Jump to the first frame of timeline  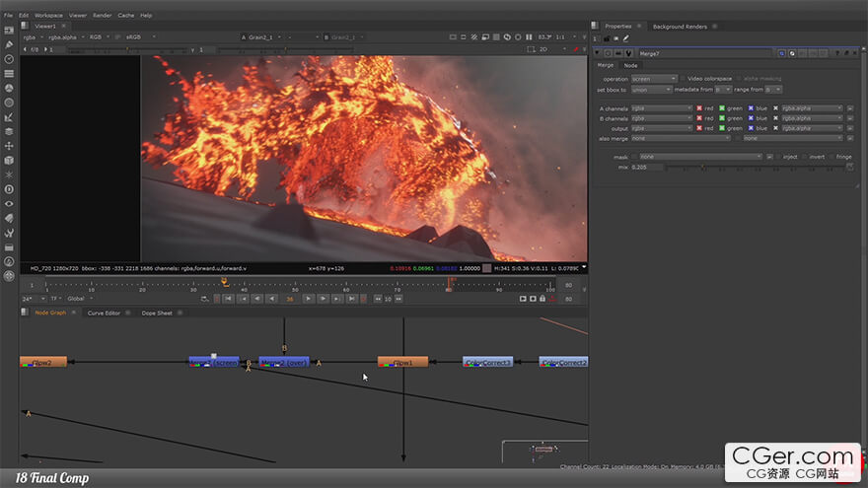[230, 298]
